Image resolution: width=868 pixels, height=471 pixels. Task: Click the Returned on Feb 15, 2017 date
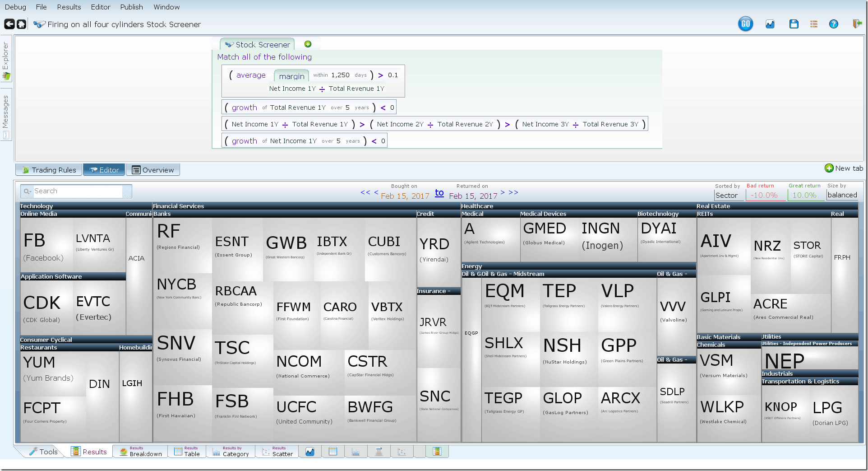[x=473, y=196]
